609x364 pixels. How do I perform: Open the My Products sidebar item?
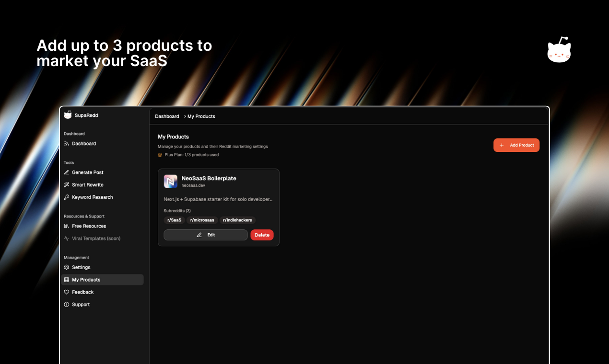click(86, 280)
